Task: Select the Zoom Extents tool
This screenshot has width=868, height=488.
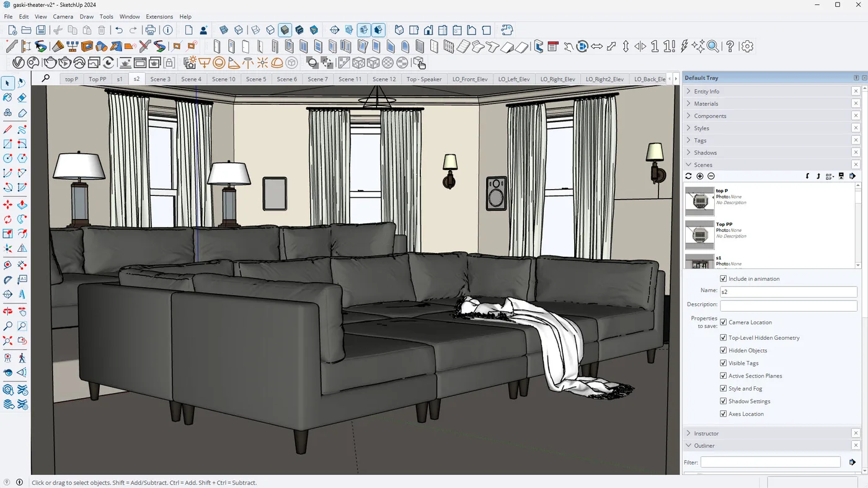Action: pos(8,340)
